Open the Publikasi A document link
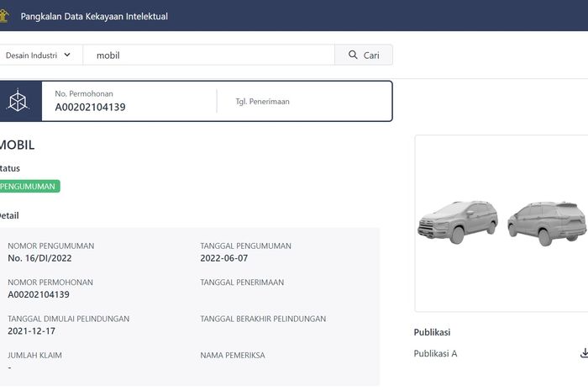Image resolution: width=588 pixels, height=391 pixels. click(435, 353)
